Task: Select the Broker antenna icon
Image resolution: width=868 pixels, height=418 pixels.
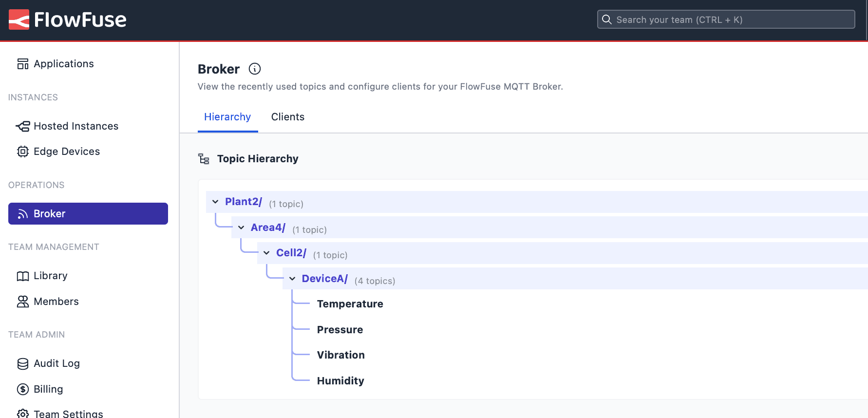Action: coord(22,213)
